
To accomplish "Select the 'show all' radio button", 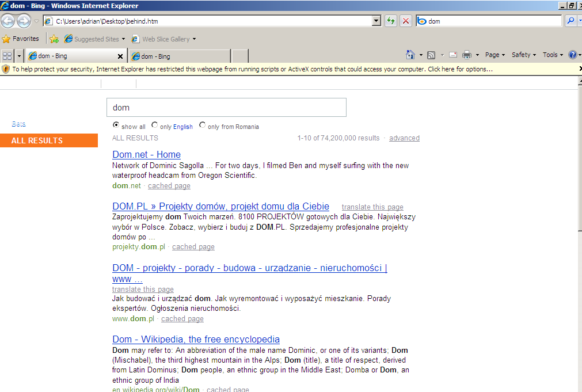I will pyautogui.click(x=116, y=125).
